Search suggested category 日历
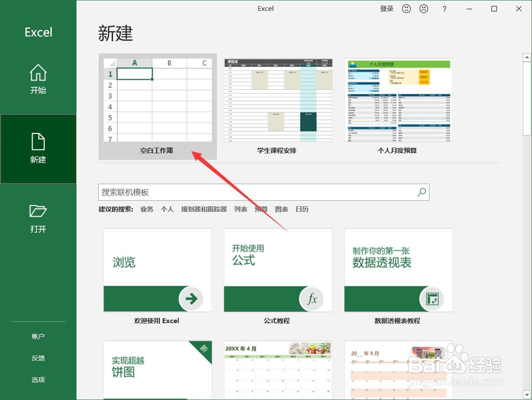This screenshot has width=532, height=400. click(x=302, y=209)
